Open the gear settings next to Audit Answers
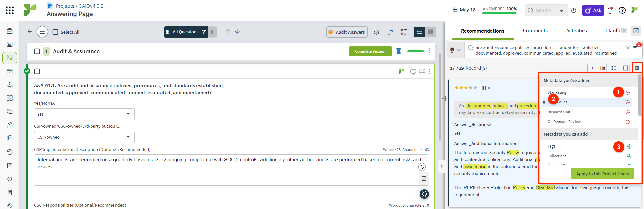The width and height of the screenshot is (644, 209). click(x=377, y=32)
